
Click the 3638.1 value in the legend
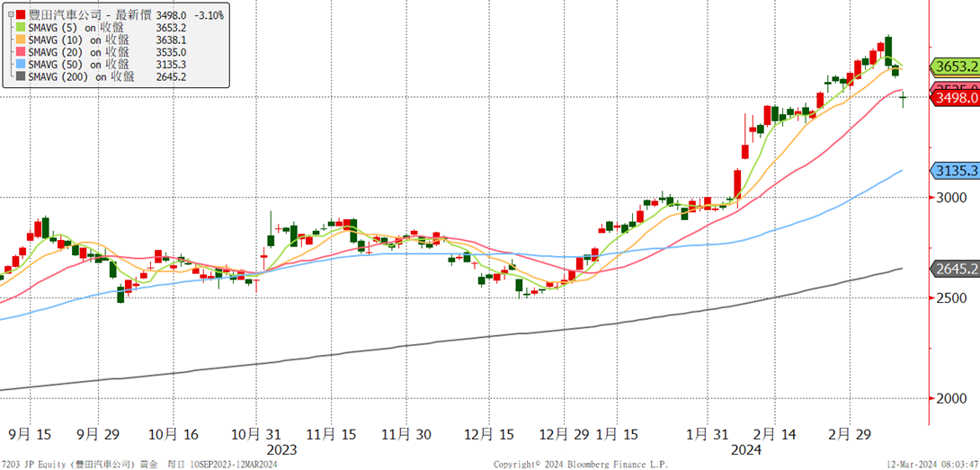point(173,40)
